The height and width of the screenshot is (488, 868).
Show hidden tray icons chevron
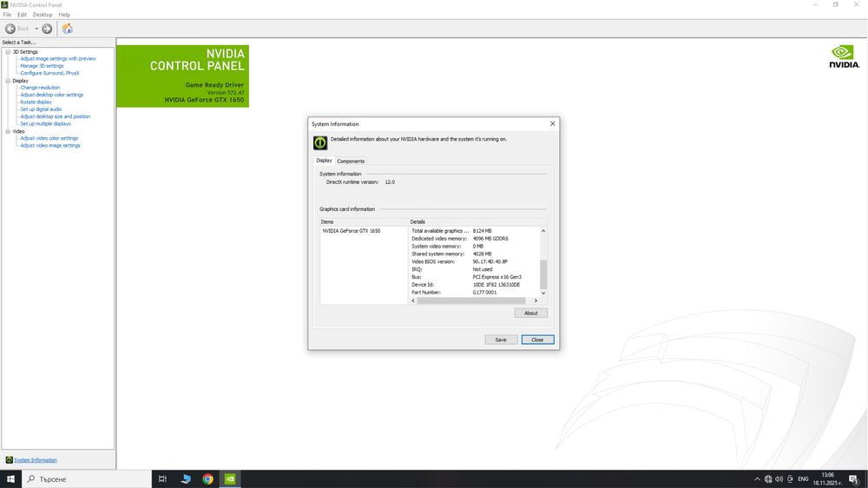pyautogui.click(x=757, y=479)
